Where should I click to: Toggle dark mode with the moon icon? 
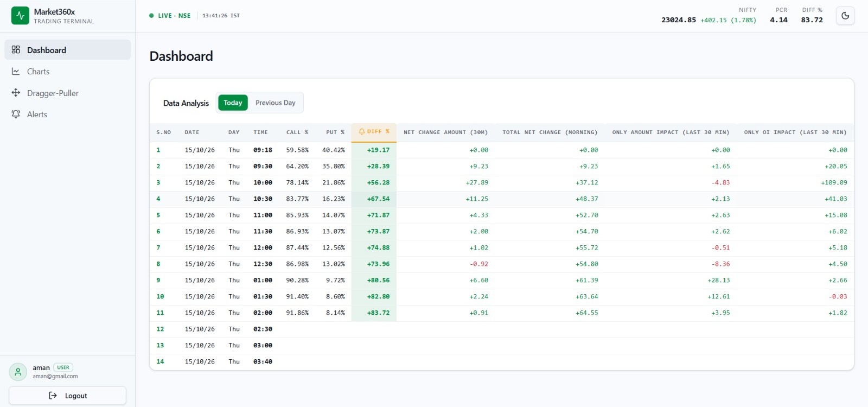point(845,16)
